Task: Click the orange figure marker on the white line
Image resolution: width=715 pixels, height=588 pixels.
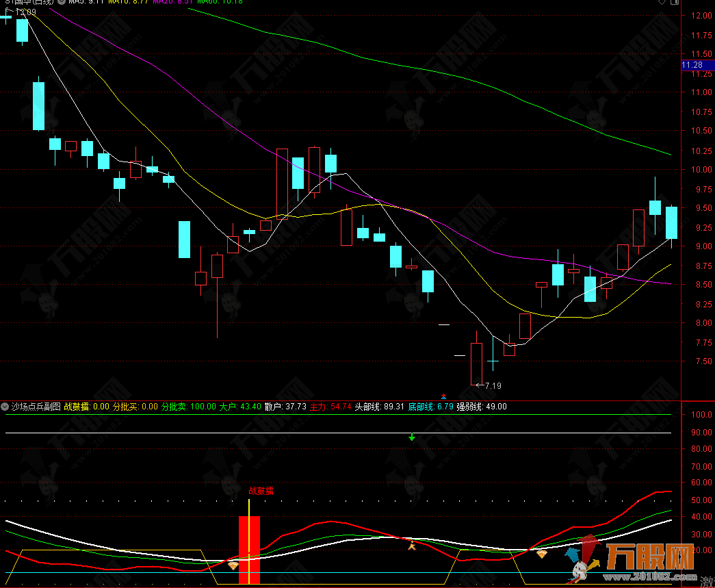Action: pyautogui.click(x=412, y=546)
